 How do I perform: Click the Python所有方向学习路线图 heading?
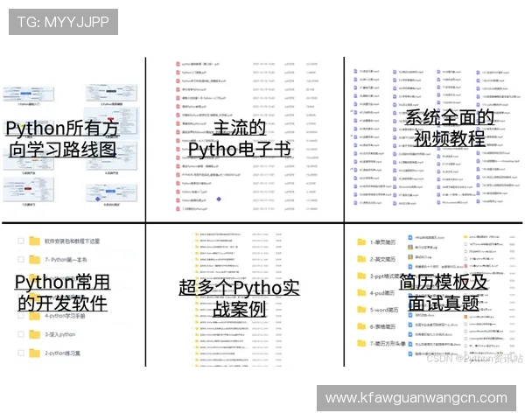63,138
